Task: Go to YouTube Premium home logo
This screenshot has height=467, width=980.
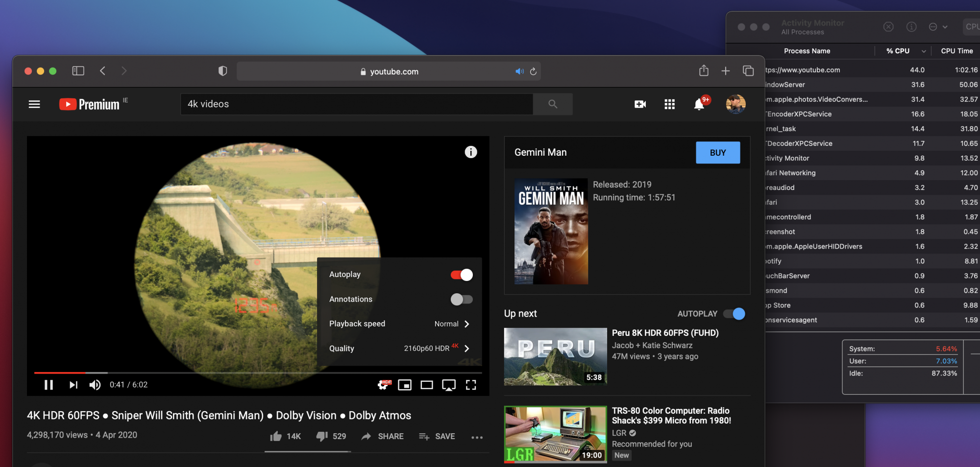Action: tap(90, 104)
